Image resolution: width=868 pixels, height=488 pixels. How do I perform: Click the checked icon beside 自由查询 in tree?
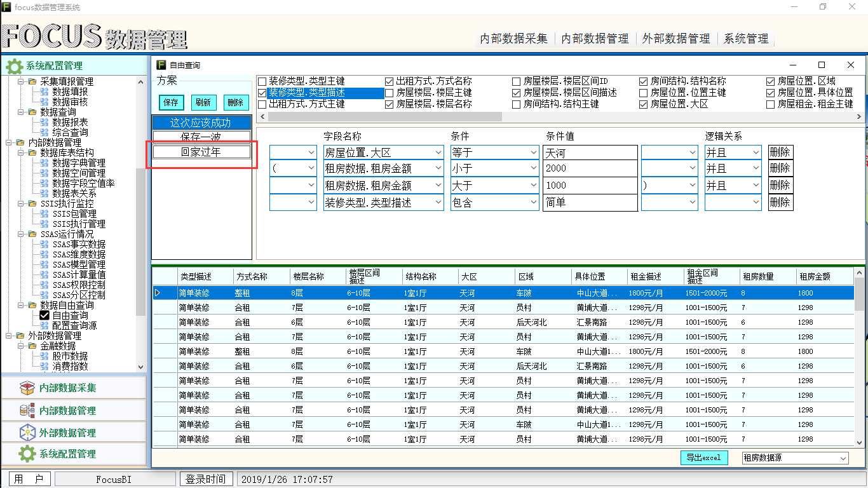point(44,315)
